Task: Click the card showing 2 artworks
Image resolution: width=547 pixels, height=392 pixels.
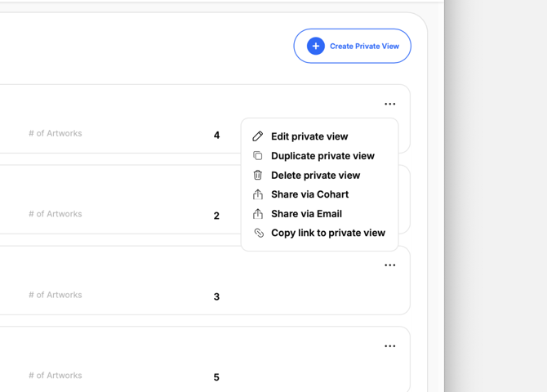Action: click(140, 199)
